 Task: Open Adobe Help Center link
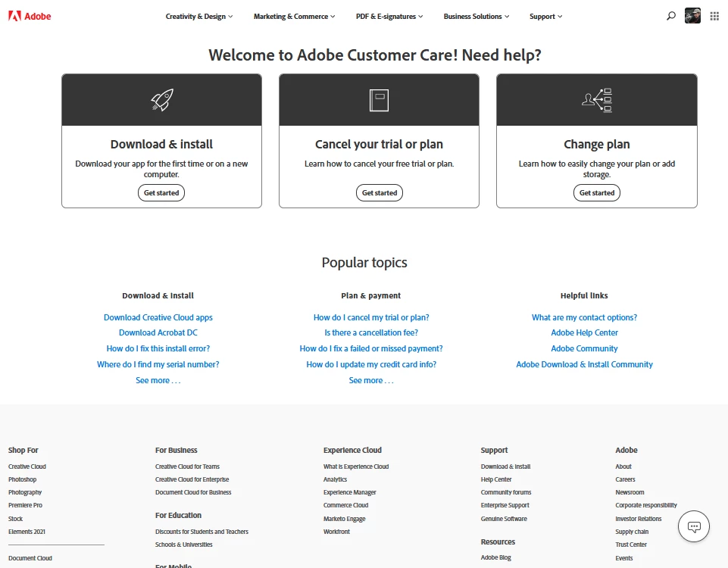tap(584, 332)
